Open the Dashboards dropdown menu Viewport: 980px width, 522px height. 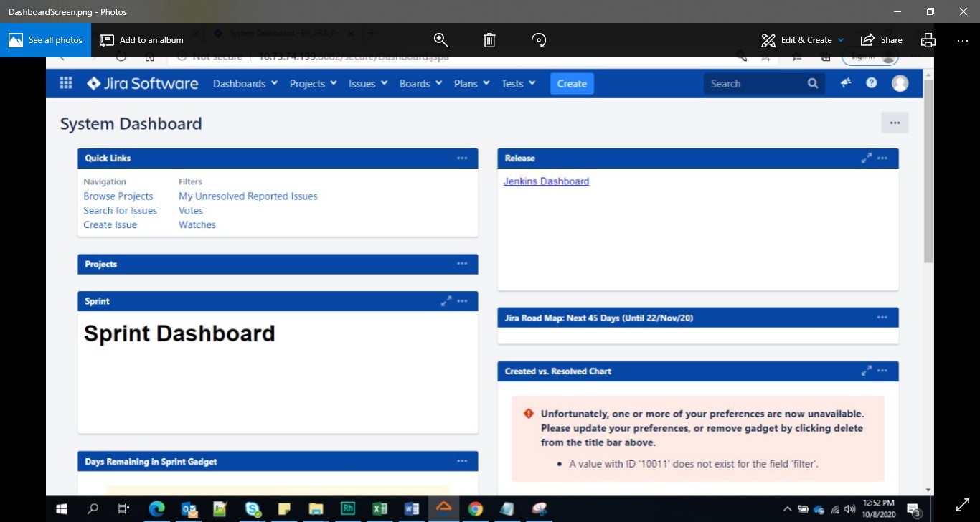[x=245, y=84]
